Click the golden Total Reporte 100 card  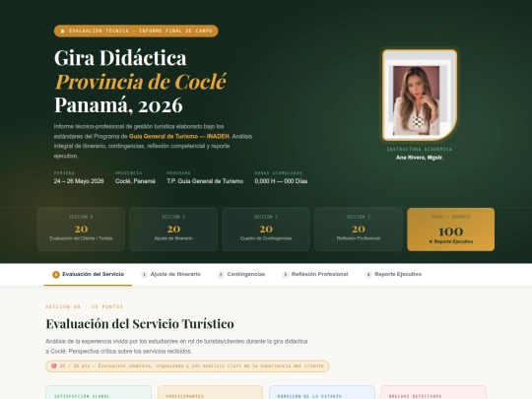[x=450, y=230]
